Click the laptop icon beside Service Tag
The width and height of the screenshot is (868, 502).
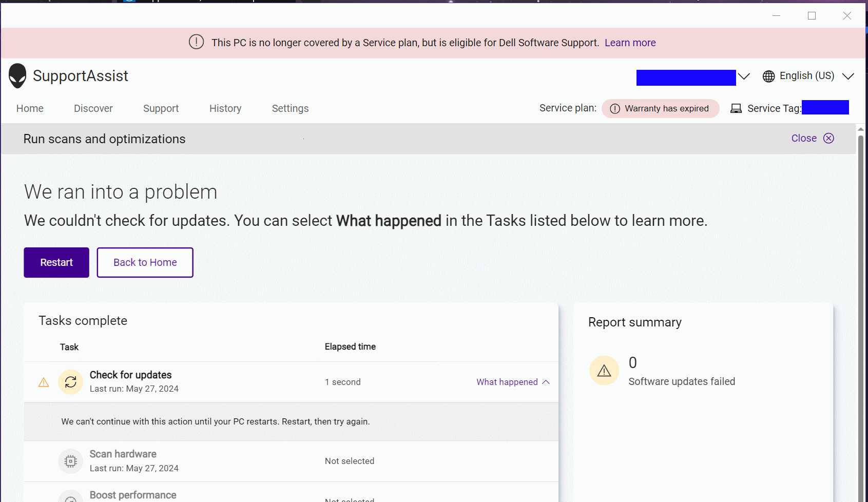tap(736, 108)
